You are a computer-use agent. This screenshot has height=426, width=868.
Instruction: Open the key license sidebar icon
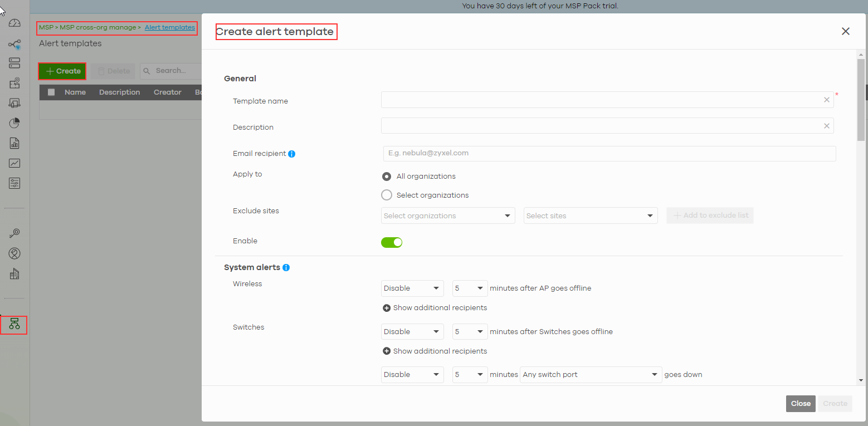click(x=14, y=233)
